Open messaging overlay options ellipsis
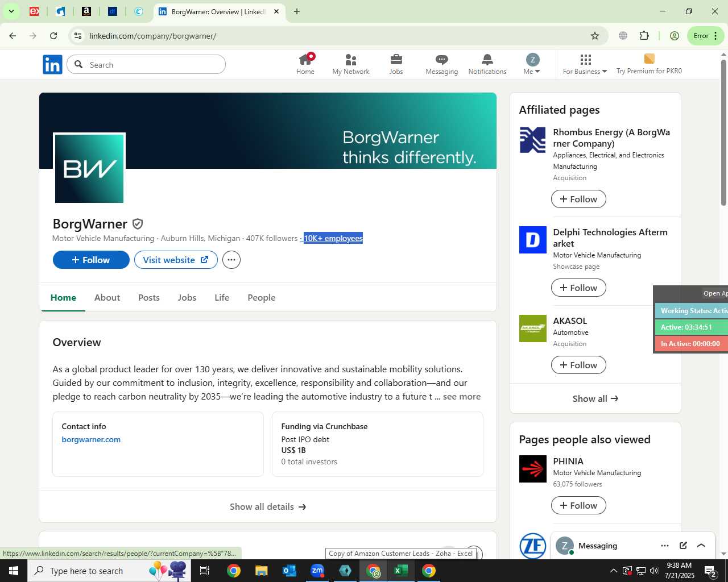Screen dimensions: 728x582 (x=665, y=546)
